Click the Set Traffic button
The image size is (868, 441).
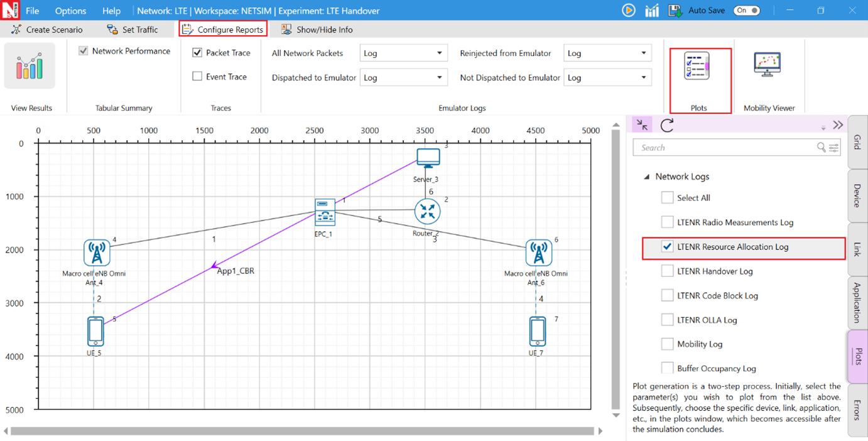tap(133, 30)
